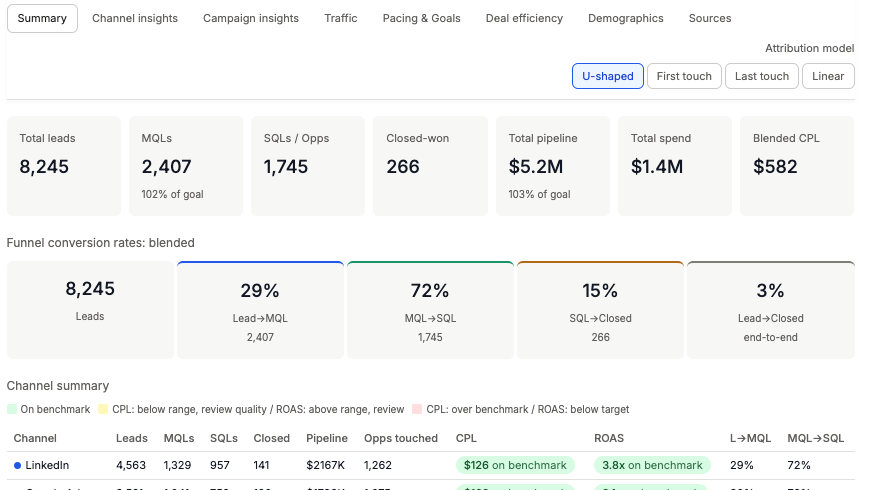Click LinkedIn SQLs value 957
Image resolution: width=872 pixels, height=490 pixels.
coord(220,466)
